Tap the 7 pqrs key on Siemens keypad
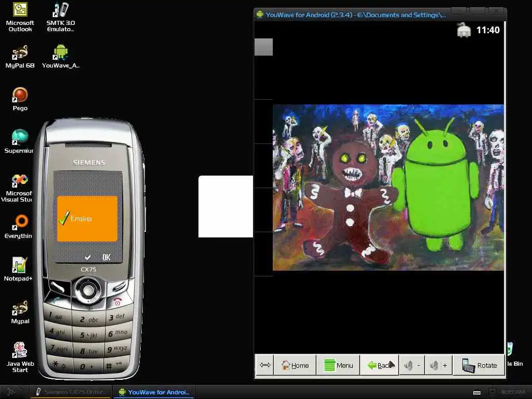This screenshot has height=399, width=532. (x=59, y=348)
